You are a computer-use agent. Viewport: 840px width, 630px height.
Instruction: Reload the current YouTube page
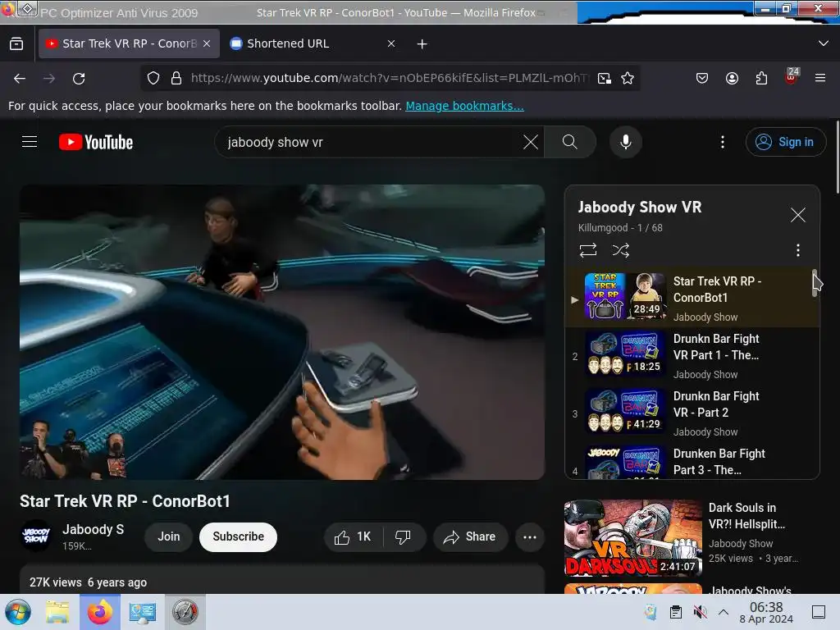pyautogui.click(x=79, y=79)
